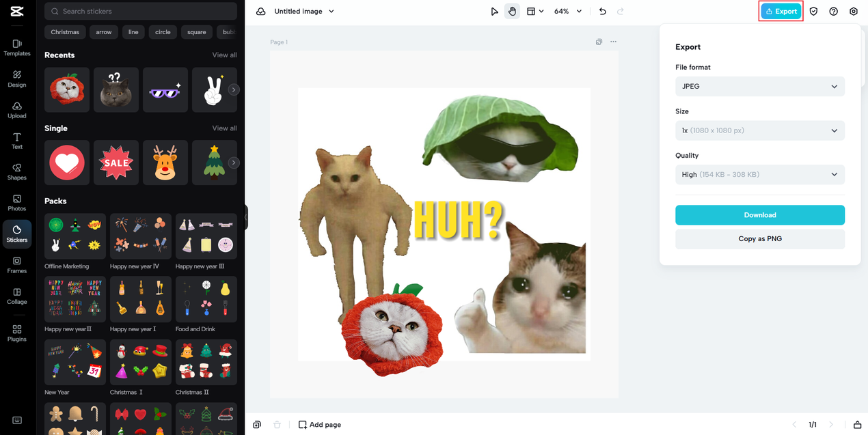Open the Shapes sidebar panel
Screen dimensions: 868x435
pos(17,171)
